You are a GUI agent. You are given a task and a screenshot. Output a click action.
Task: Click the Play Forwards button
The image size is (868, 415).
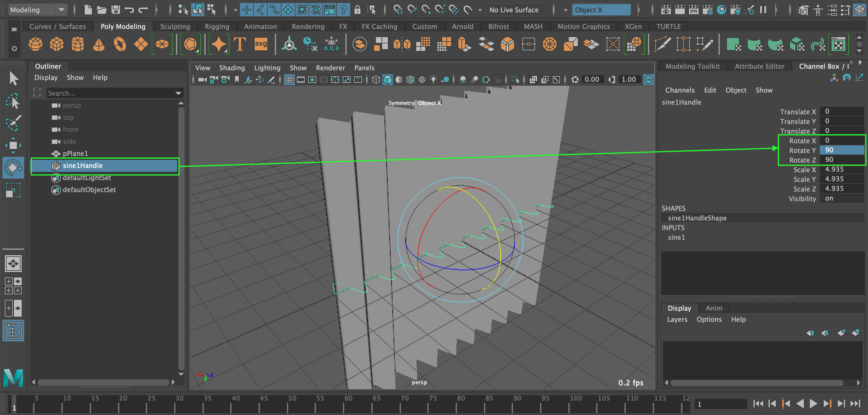(813, 404)
